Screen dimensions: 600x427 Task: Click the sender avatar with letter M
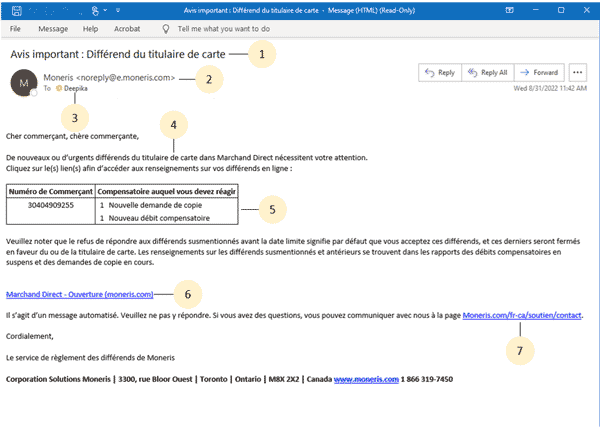click(24, 83)
